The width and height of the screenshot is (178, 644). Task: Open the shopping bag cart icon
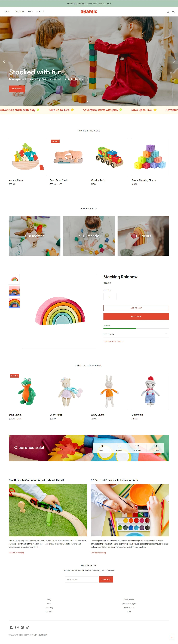point(173,12)
